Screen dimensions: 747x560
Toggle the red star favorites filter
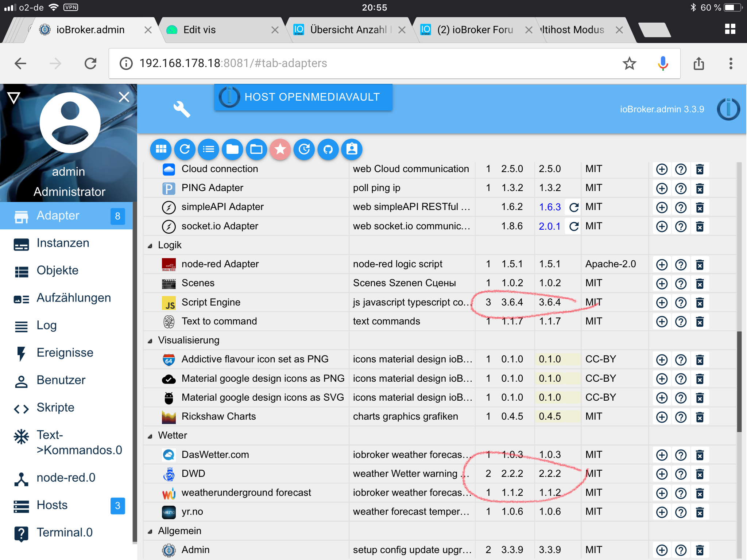click(280, 149)
